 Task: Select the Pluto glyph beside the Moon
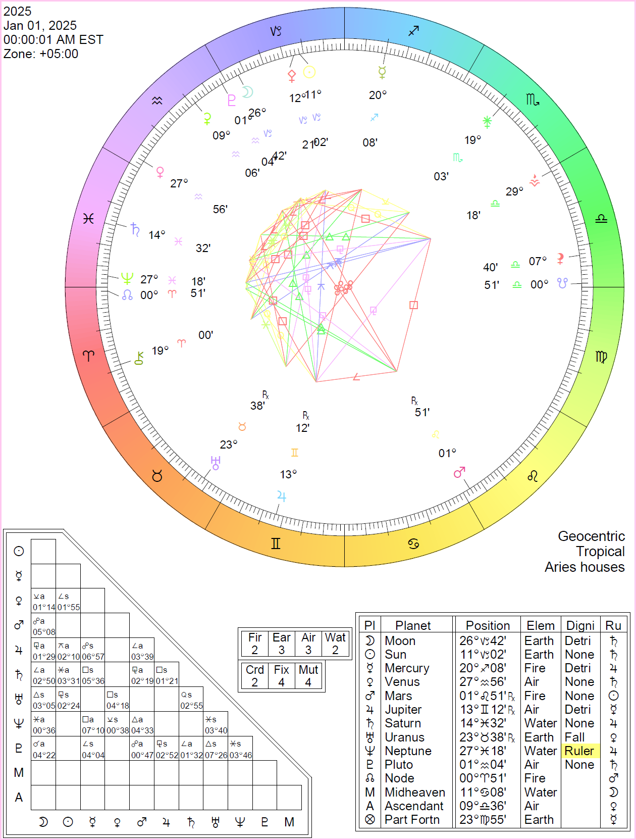pos(231,100)
